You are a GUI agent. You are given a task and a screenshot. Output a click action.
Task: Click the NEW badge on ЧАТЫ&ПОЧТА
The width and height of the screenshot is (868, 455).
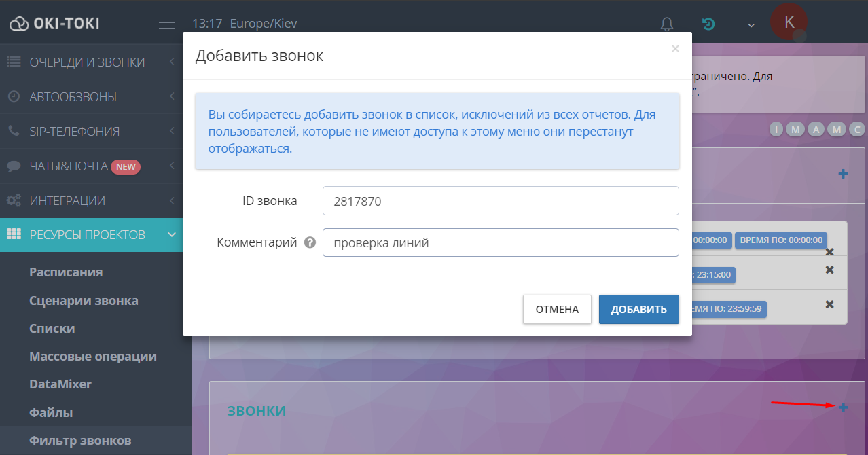(126, 166)
